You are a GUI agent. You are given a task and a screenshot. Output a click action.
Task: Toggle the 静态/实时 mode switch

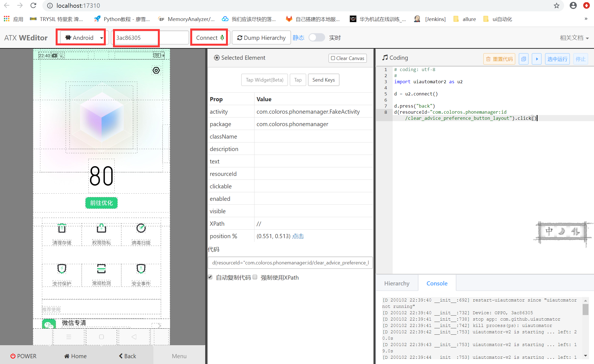click(317, 38)
